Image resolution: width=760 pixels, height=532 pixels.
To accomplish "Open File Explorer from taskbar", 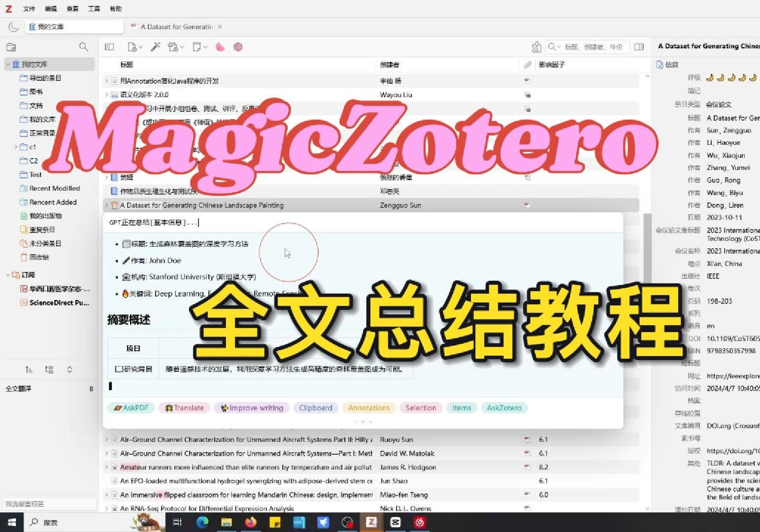I will pyautogui.click(x=227, y=522).
